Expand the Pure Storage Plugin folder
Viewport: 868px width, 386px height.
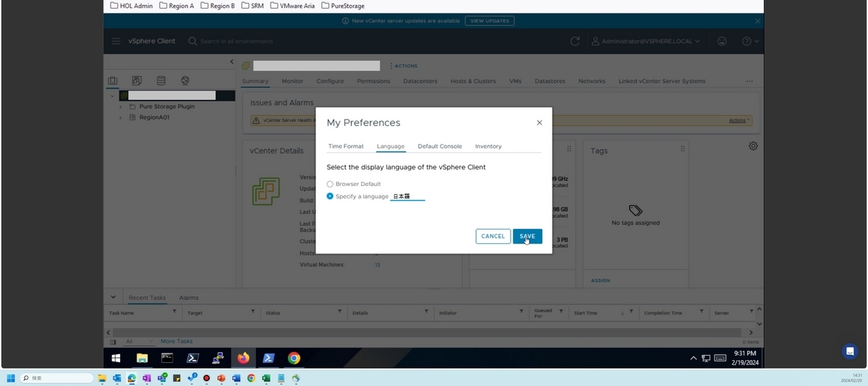[x=121, y=106]
